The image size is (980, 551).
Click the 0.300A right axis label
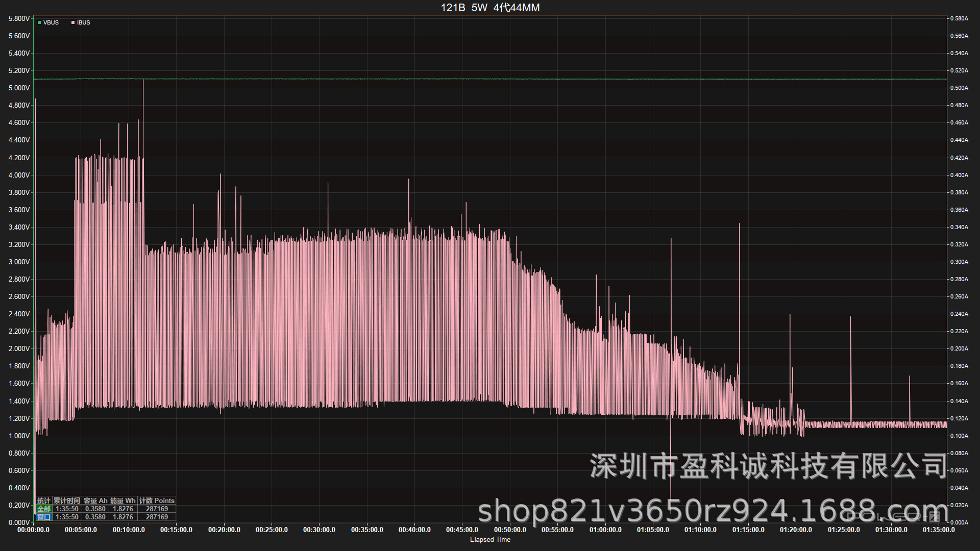pyautogui.click(x=959, y=262)
